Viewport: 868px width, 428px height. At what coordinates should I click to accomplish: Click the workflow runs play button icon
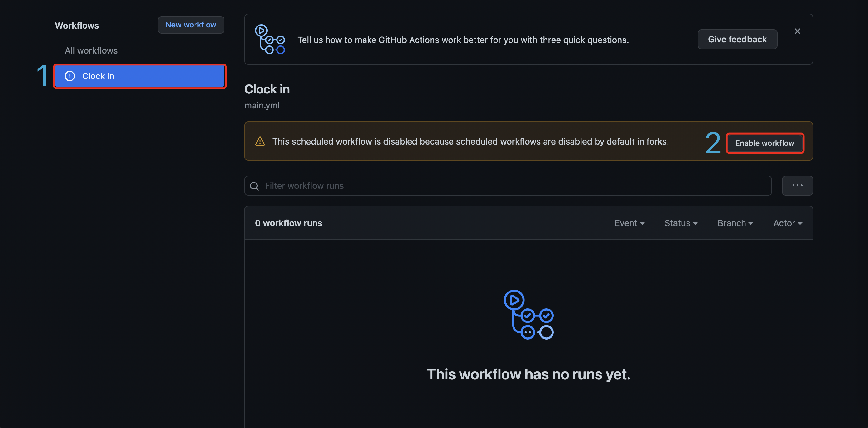point(514,300)
